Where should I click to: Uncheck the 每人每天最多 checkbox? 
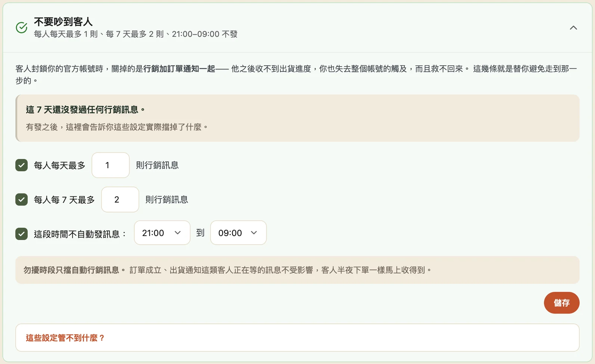[x=22, y=165]
